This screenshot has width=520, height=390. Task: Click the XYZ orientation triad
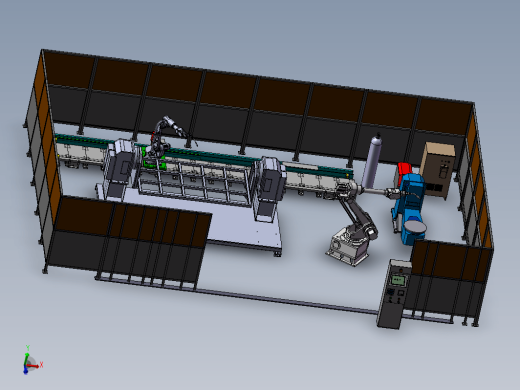coord(32,361)
